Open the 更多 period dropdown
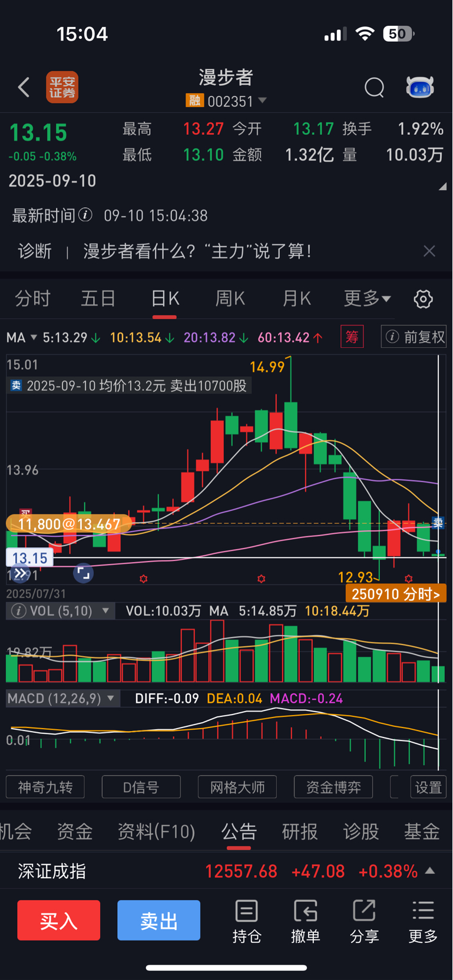 click(367, 299)
